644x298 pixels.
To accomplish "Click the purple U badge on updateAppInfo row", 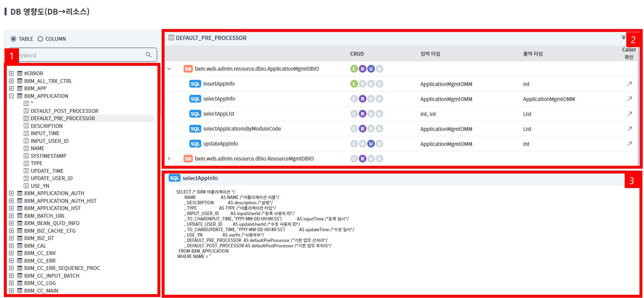I will coord(371,144).
